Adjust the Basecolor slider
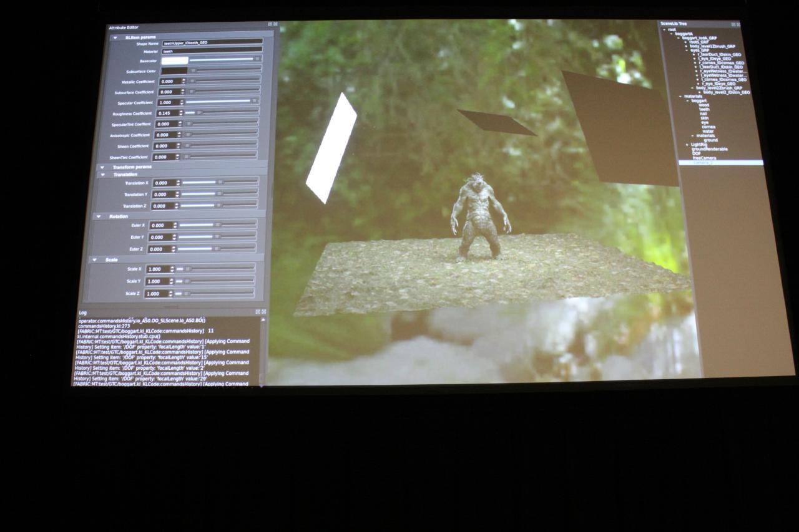 (226, 59)
